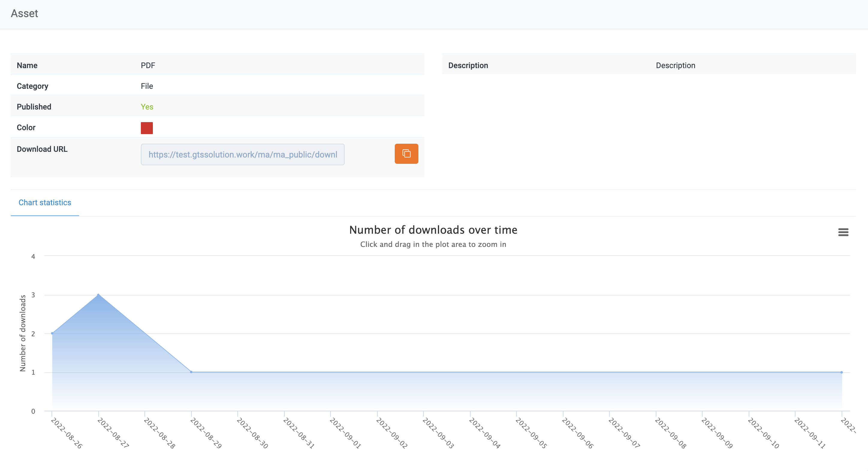Click the Published status Yes
Image resolution: width=868 pixels, height=471 pixels.
[147, 106]
